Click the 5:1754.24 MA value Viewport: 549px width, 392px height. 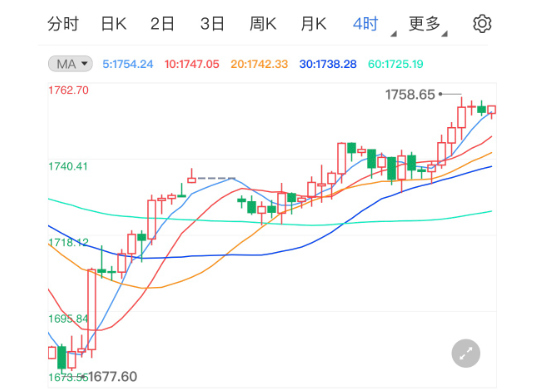(x=128, y=64)
